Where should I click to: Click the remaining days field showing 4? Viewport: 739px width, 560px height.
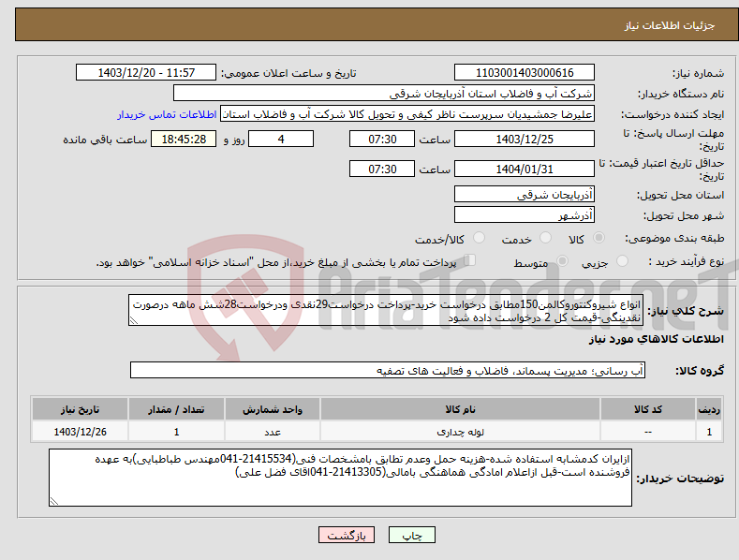[281, 139]
